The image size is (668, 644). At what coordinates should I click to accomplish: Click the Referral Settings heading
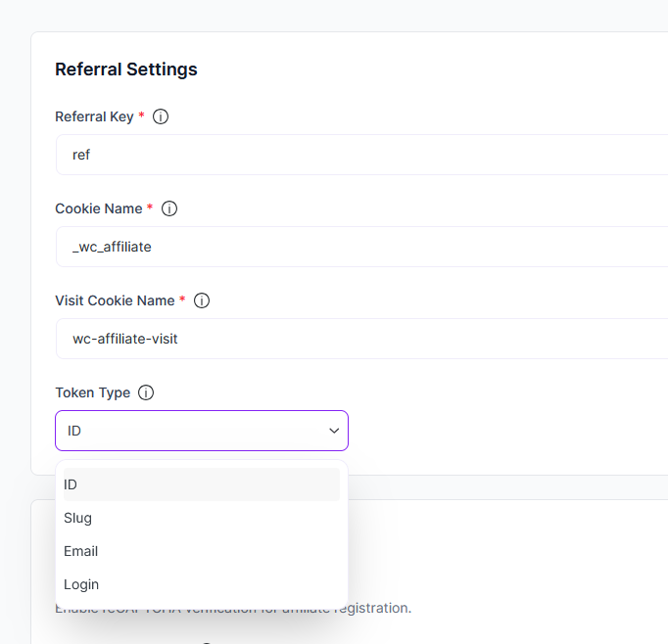point(126,69)
